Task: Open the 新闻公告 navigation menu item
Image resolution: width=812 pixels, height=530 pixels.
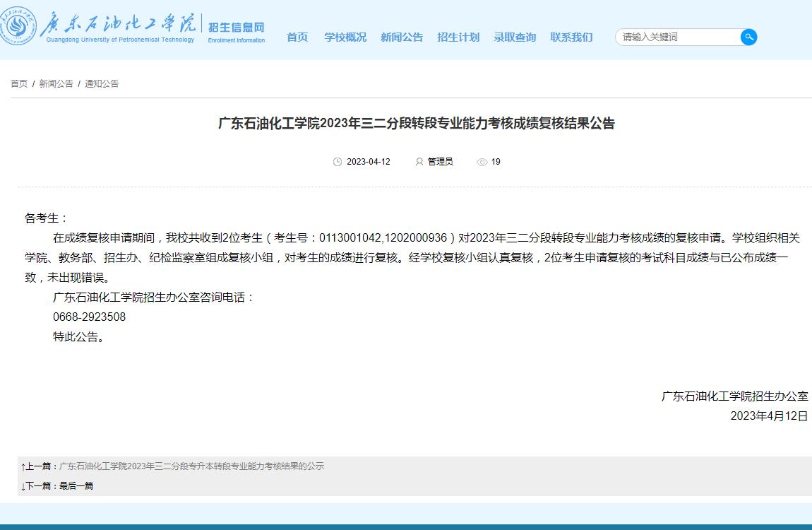Action: pos(402,37)
